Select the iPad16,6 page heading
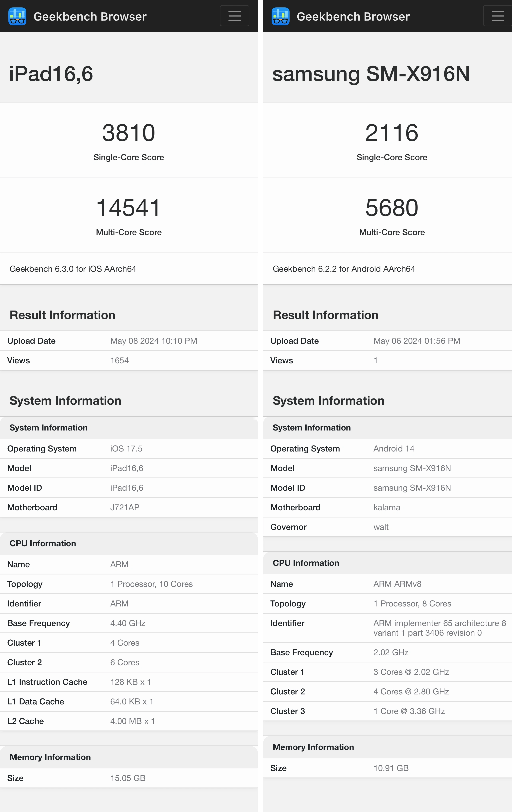Viewport: 512px width, 812px height. click(51, 74)
